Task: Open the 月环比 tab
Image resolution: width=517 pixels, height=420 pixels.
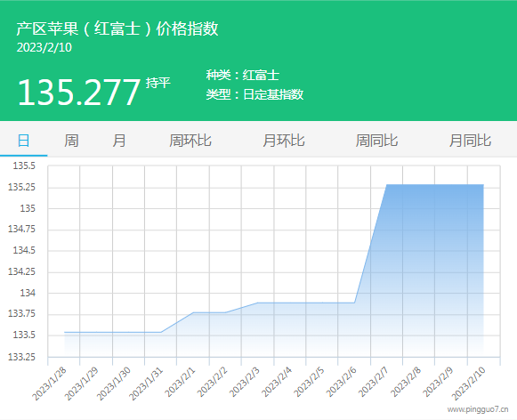Action: [284, 141]
